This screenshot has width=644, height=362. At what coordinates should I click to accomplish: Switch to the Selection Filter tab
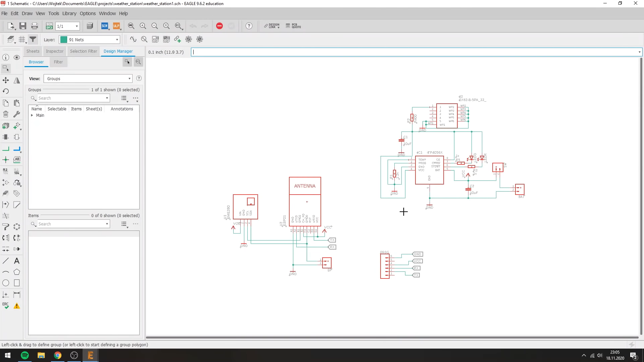tap(84, 51)
